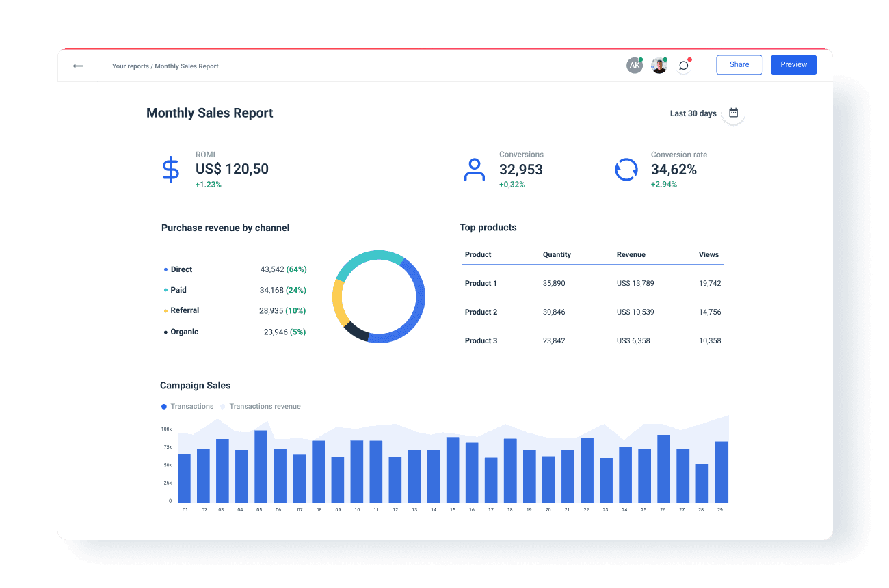The image size is (889, 588).
Task: Click the back arrow in the header
Action: pyautogui.click(x=77, y=65)
